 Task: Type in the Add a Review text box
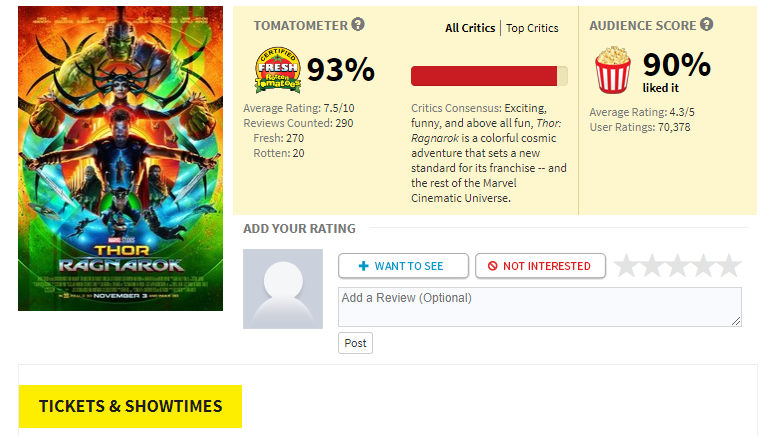coord(539,306)
